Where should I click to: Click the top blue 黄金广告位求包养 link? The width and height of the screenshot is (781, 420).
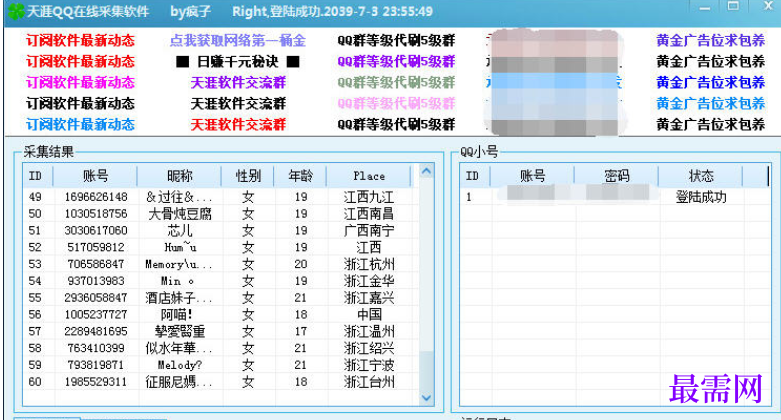pos(710,40)
